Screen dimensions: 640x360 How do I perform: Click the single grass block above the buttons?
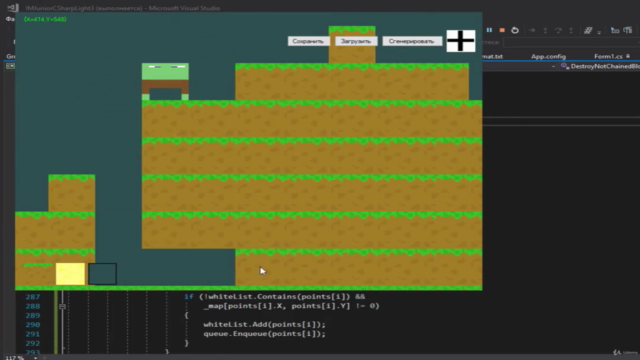coord(352,44)
